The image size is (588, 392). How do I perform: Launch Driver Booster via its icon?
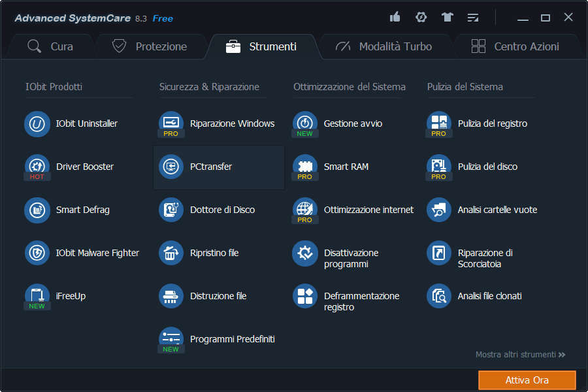tap(37, 167)
